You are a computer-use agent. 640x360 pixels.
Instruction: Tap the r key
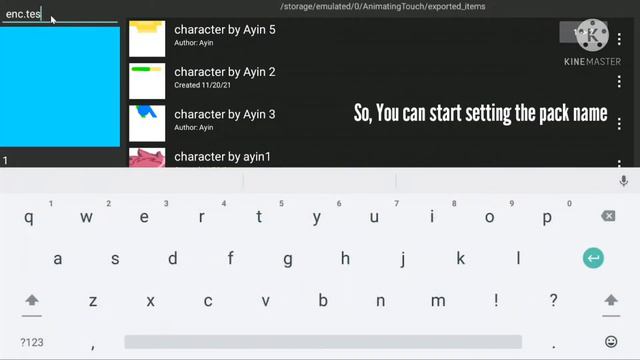(x=201, y=217)
